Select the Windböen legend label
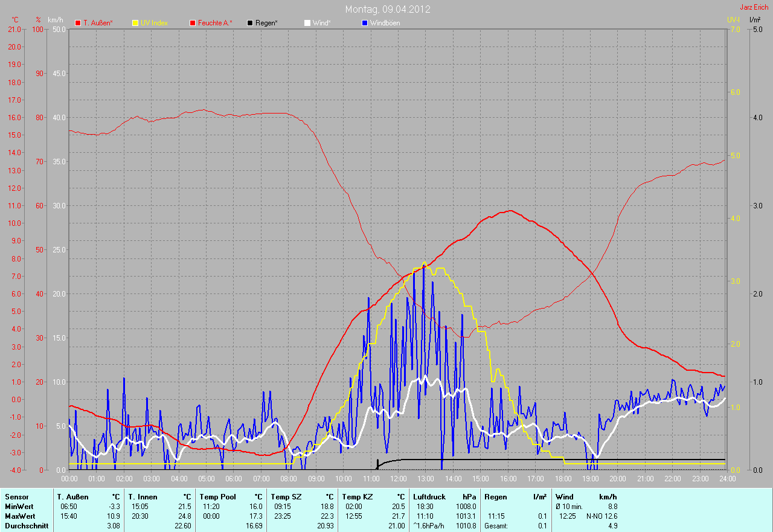 tap(385, 23)
